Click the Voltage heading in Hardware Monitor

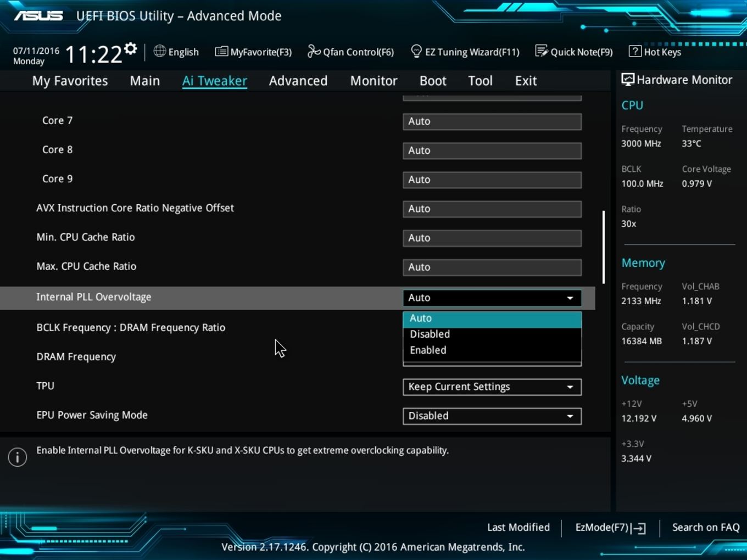click(640, 380)
